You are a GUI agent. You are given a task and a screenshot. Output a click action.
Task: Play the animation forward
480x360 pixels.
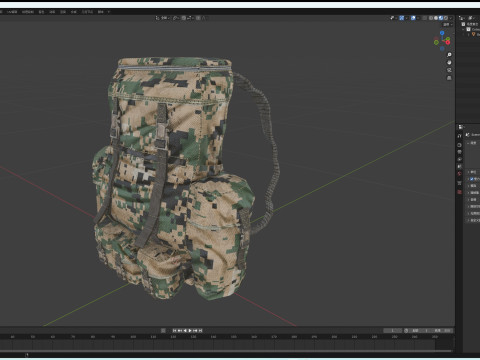(190, 330)
